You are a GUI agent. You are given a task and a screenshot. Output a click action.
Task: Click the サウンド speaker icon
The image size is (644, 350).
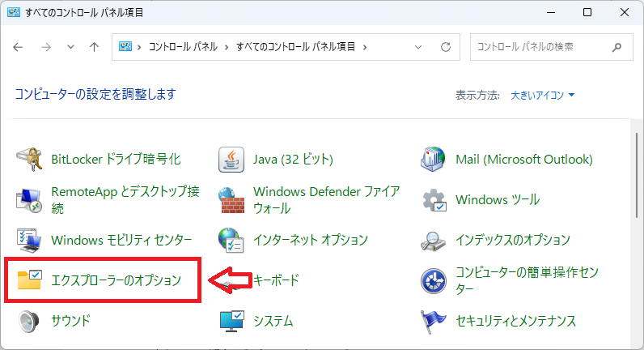pyautogui.click(x=29, y=321)
